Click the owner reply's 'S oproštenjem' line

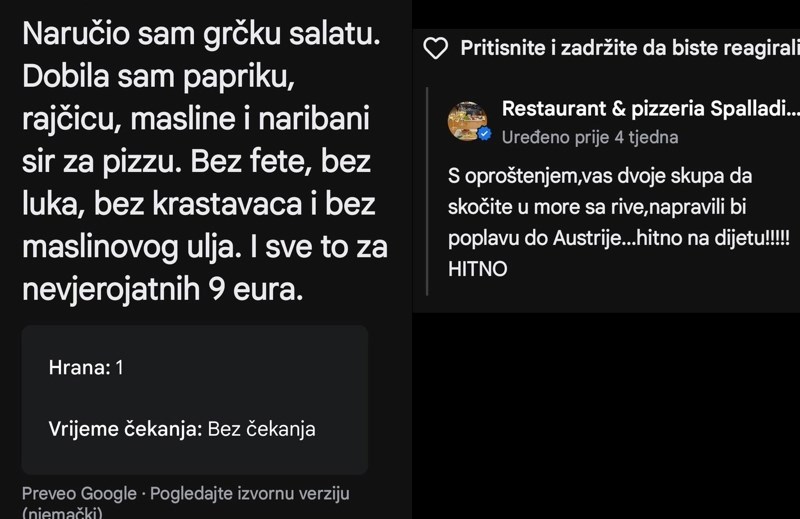coord(600,176)
